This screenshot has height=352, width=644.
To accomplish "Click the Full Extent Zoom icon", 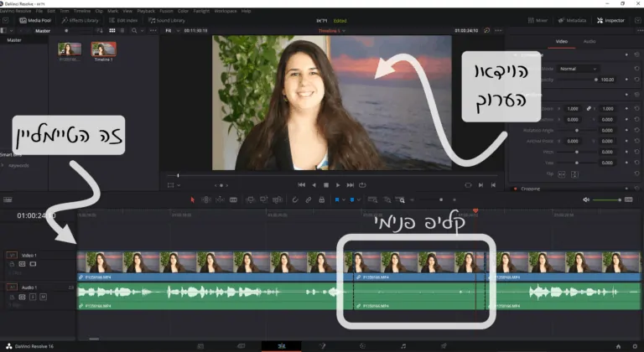I will [x=372, y=199].
